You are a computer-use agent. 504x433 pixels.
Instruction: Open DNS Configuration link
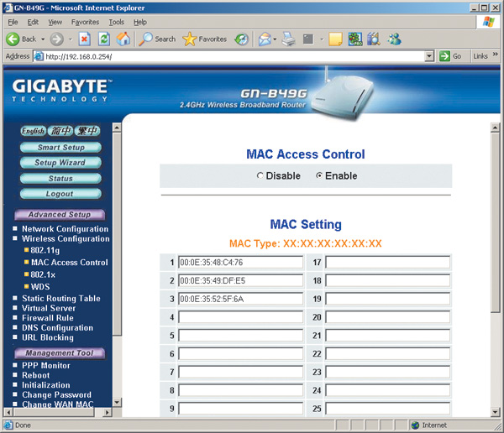pyautogui.click(x=57, y=327)
